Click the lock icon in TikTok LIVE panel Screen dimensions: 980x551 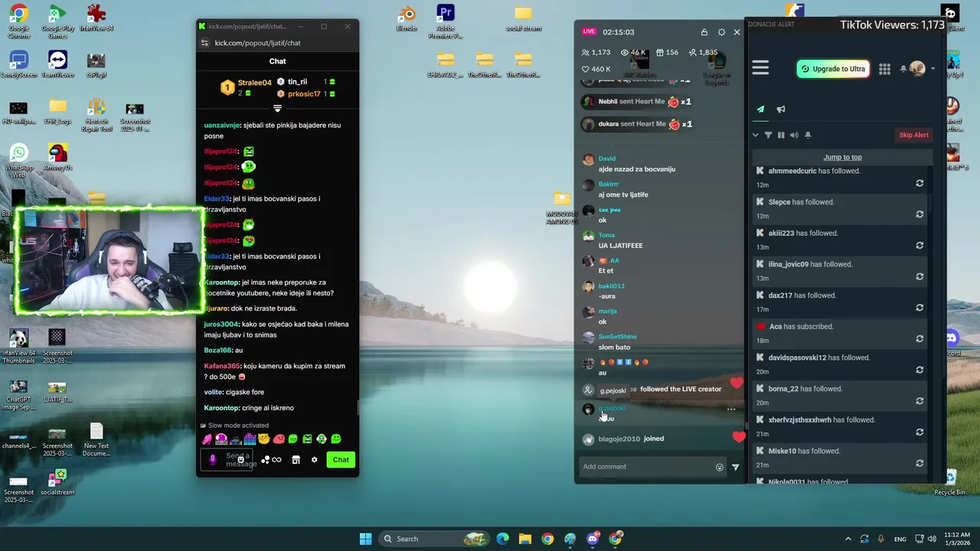pos(704,32)
